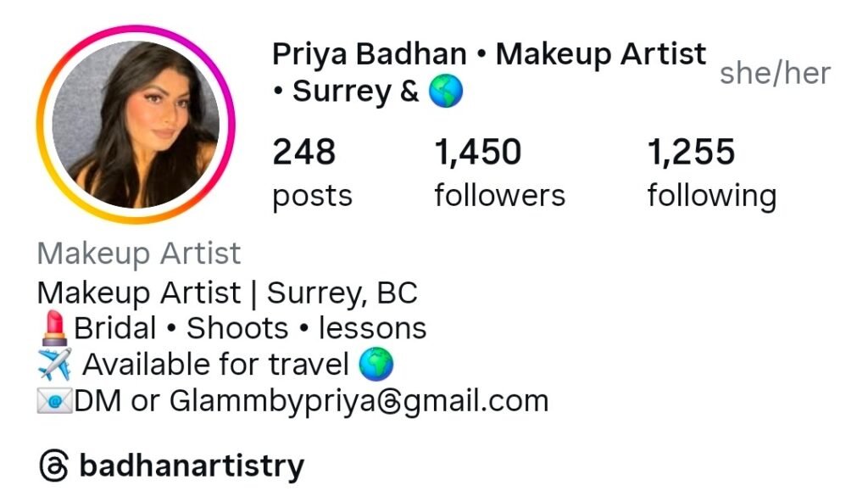The width and height of the screenshot is (868, 502).
Task: Open the 248 posts count
Action: pos(312,173)
